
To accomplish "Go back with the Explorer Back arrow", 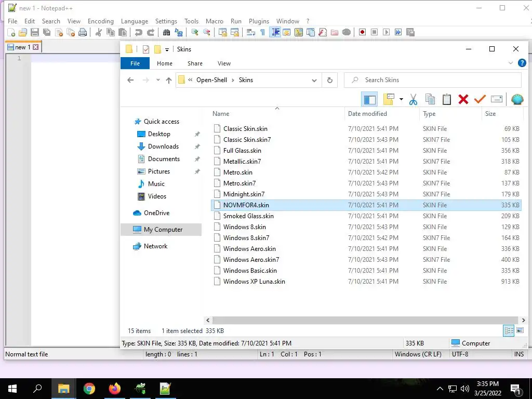I will click(x=130, y=80).
